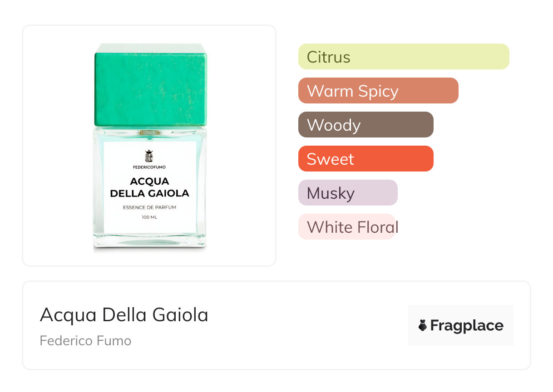Click the Fragplace wordmark text
Image resolution: width=553 pixels, height=392 pixels.
click(466, 326)
